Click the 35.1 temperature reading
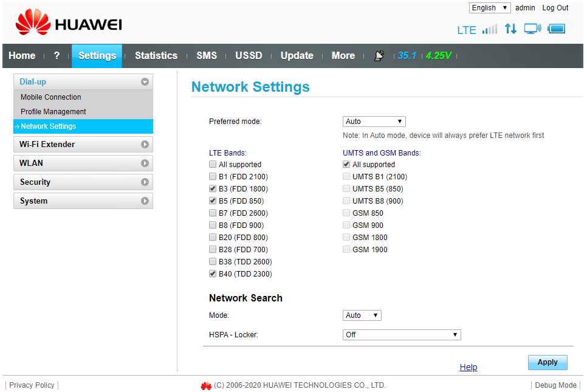This screenshot has height=392, width=587. pos(407,55)
